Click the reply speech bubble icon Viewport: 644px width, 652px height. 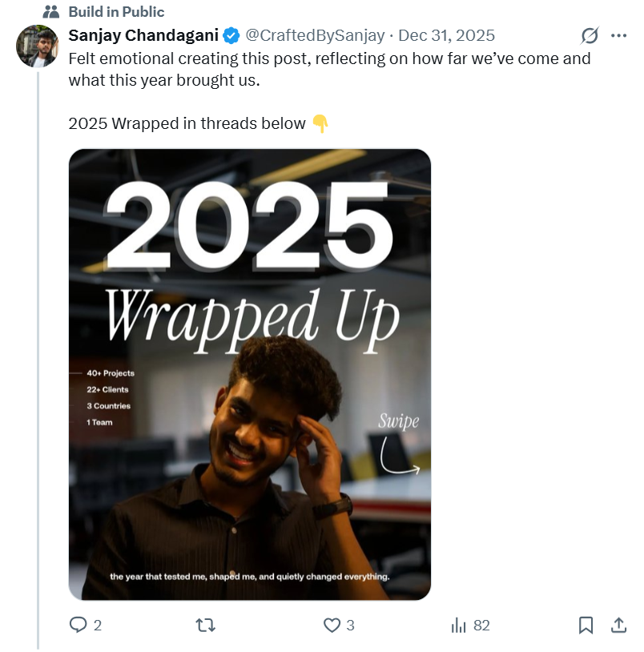pos(78,625)
